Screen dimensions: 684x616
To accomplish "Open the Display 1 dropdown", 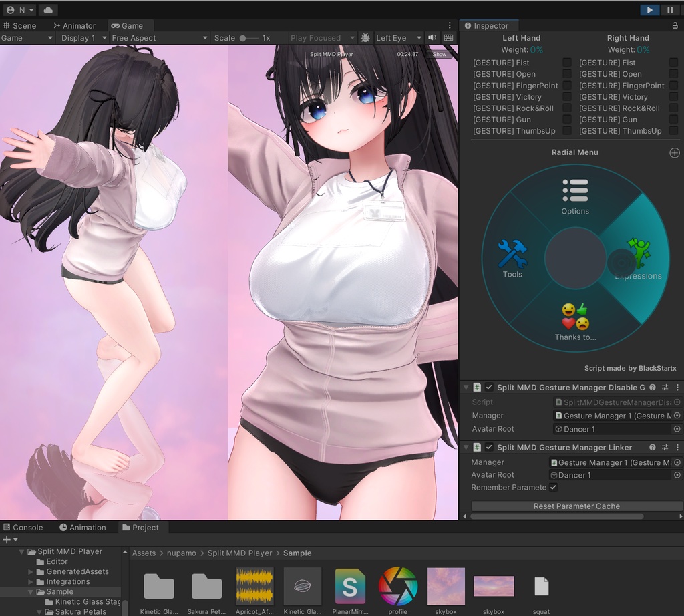I will tap(83, 38).
